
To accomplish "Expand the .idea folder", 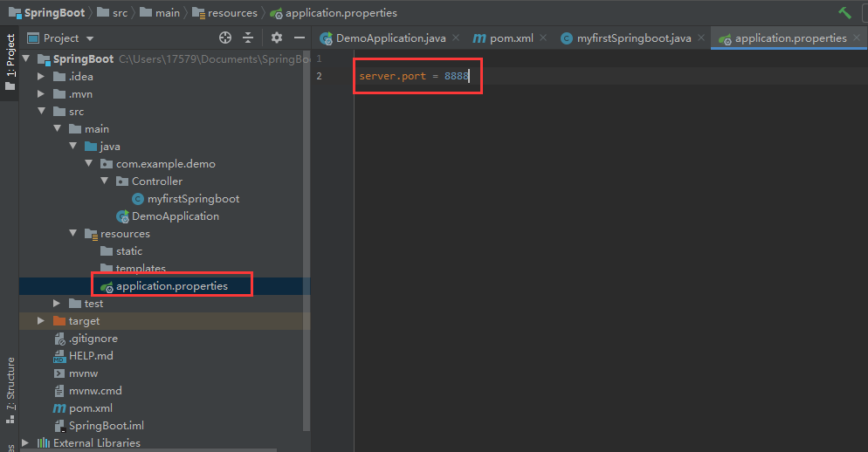I will click(x=41, y=76).
